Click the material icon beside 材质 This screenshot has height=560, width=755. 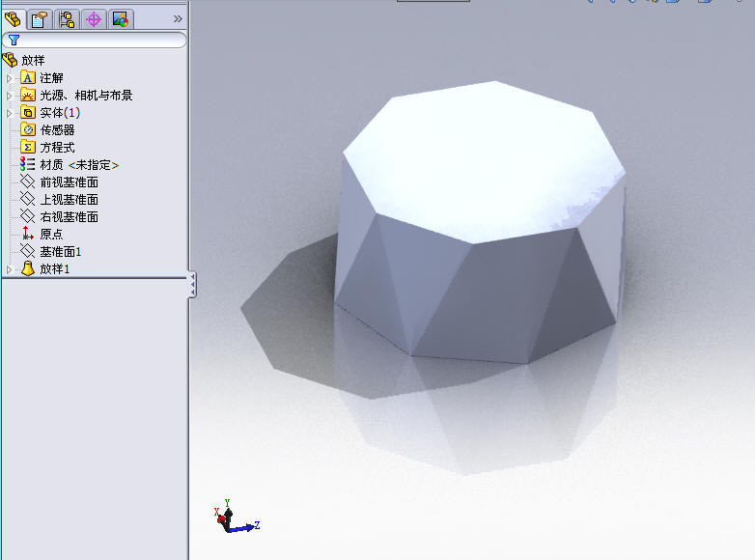pyautogui.click(x=27, y=165)
